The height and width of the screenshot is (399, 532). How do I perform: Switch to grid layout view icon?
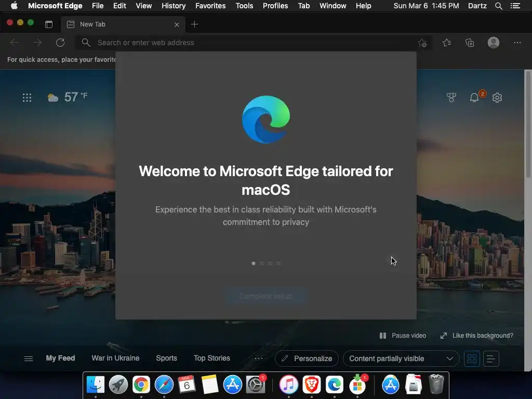(472, 358)
